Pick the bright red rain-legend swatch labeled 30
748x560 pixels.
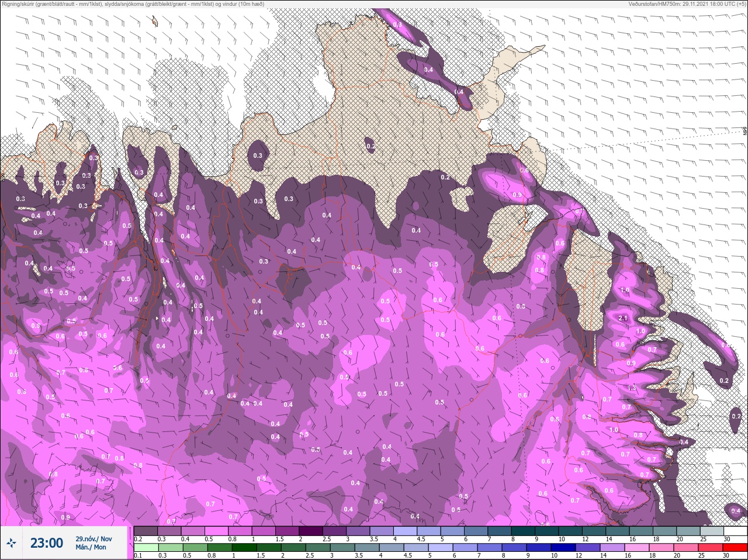(734, 548)
